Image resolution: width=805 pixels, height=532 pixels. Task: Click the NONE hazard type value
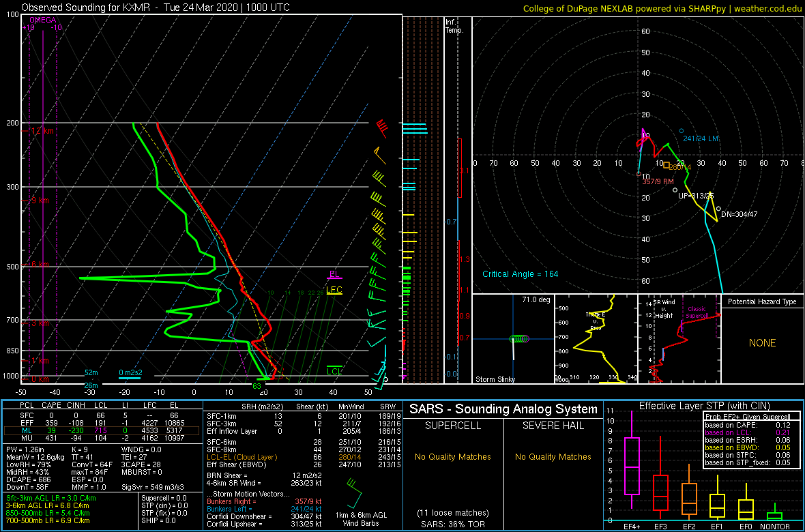[763, 343]
